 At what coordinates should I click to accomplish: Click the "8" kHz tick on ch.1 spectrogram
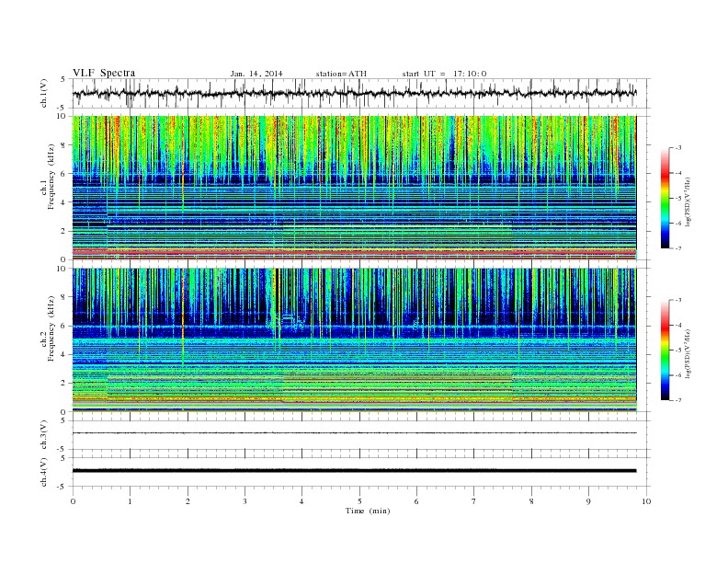pos(63,145)
